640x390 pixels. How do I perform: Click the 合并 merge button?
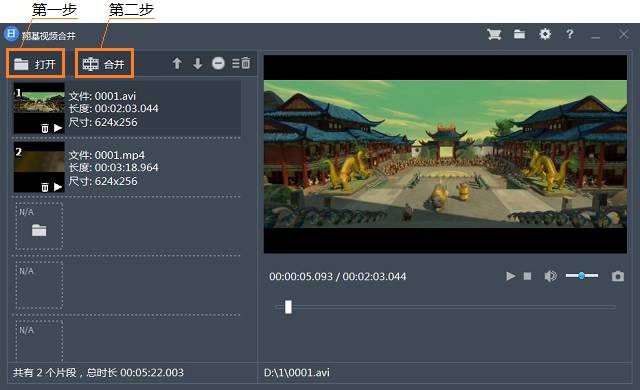(x=104, y=64)
